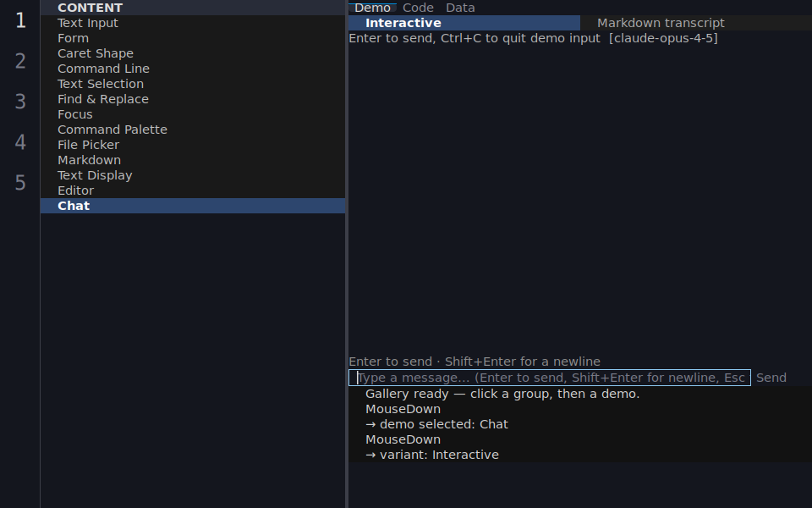Open the Text Display demo
Viewport: 812px width, 508px height.
(x=193, y=175)
